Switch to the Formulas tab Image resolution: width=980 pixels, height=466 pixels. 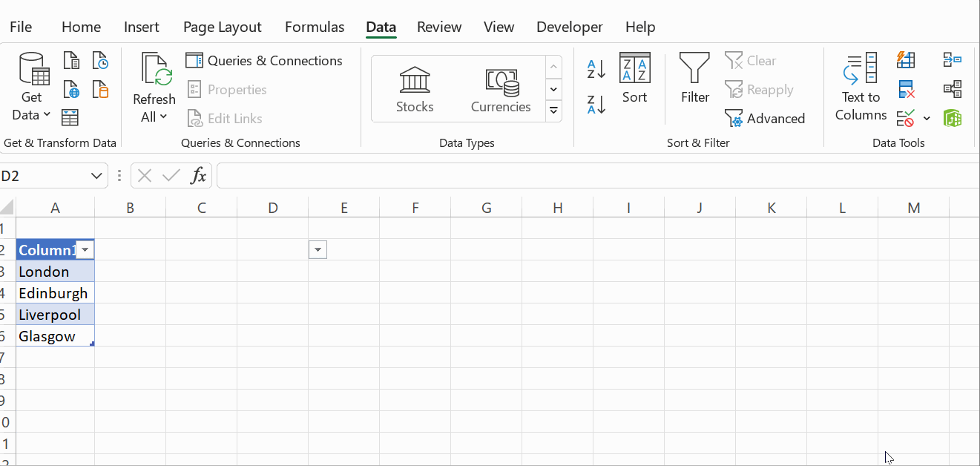(x=315, y=27)
